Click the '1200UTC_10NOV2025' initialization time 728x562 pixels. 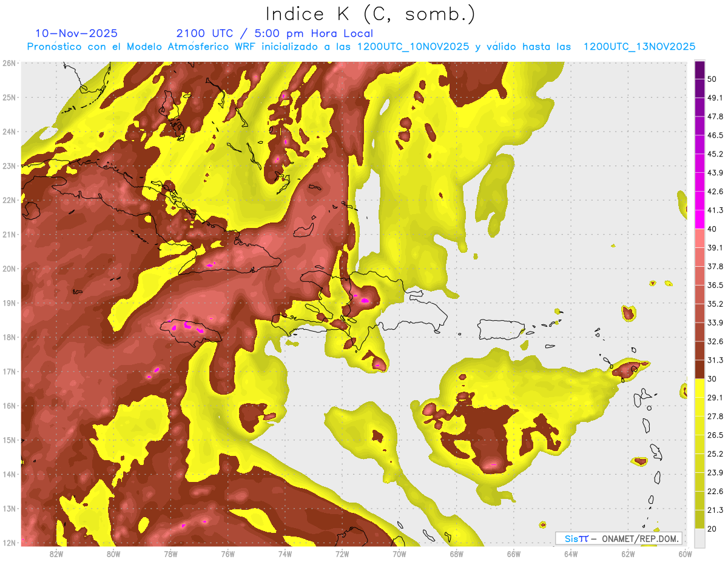(413, 47)
